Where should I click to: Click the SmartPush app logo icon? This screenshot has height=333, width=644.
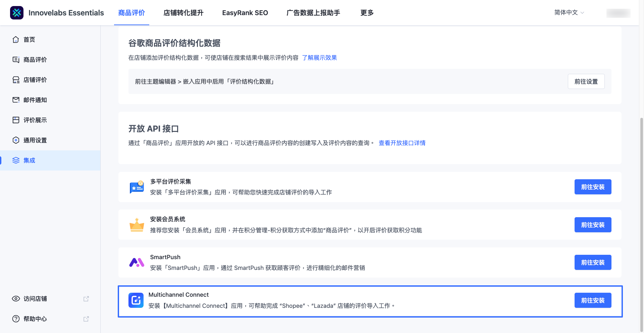[x=137, y=263]
